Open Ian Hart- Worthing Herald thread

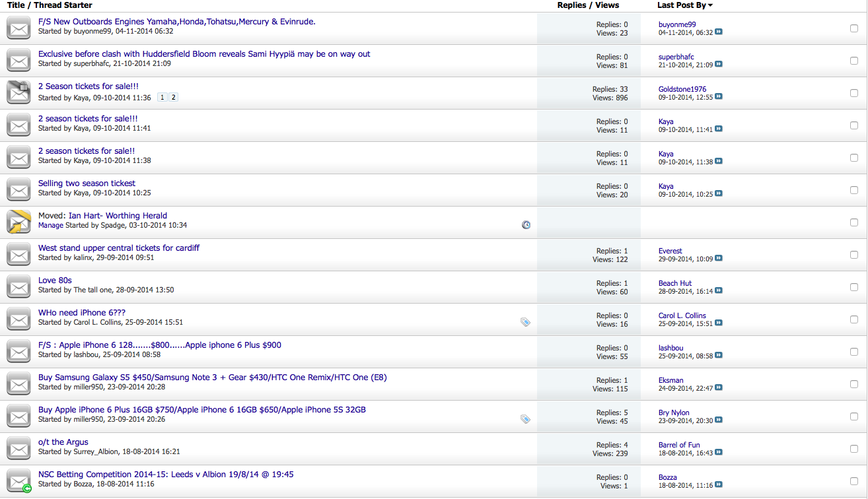click(118, 216)
